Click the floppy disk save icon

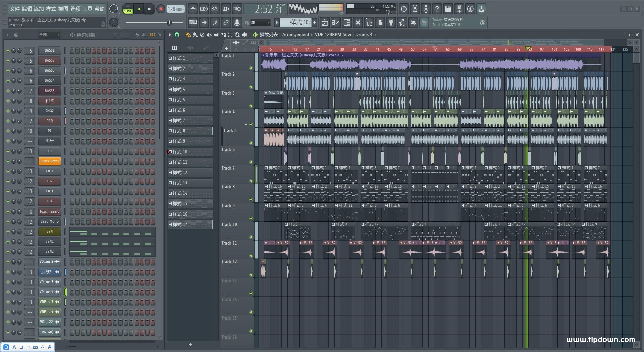click(x=448, y=9)
